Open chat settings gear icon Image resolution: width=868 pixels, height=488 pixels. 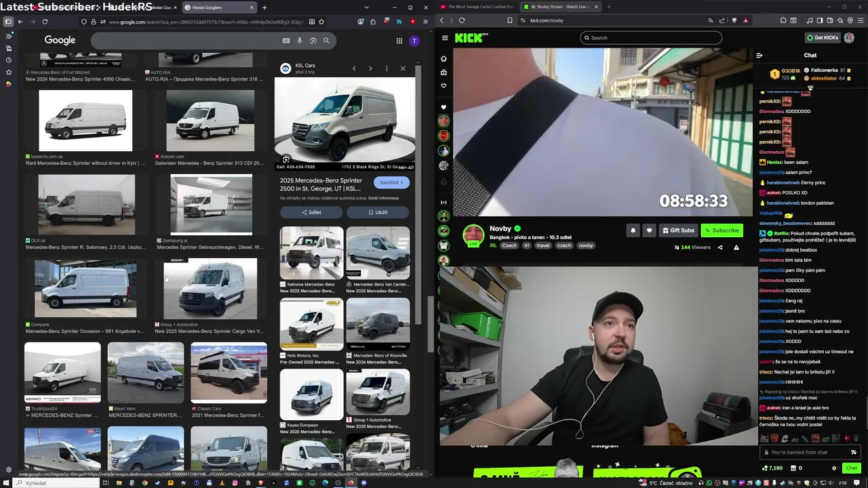(x=834, y=468)
